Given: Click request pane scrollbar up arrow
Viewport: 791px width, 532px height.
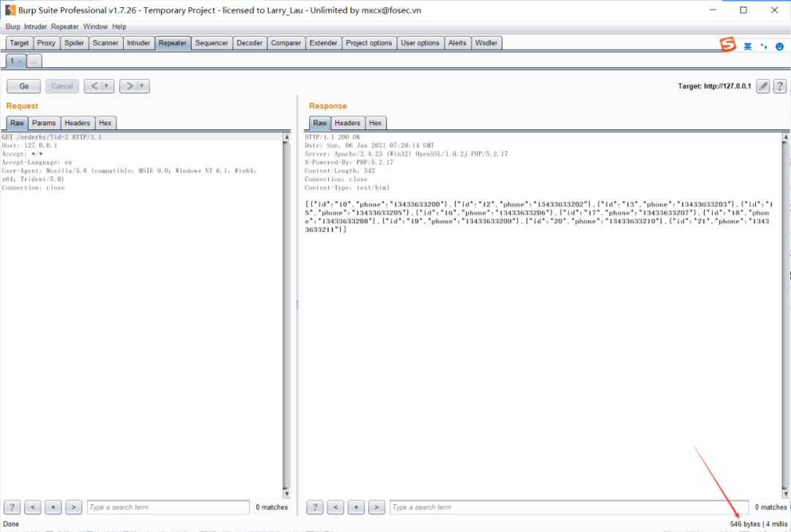Looking at the screenshot, I should pyautogui.click(x=286, y=137).
